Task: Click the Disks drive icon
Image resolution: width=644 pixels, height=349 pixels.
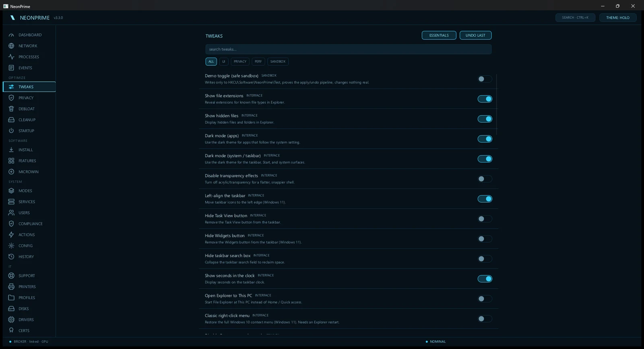Action: click(x=11, y=309)
